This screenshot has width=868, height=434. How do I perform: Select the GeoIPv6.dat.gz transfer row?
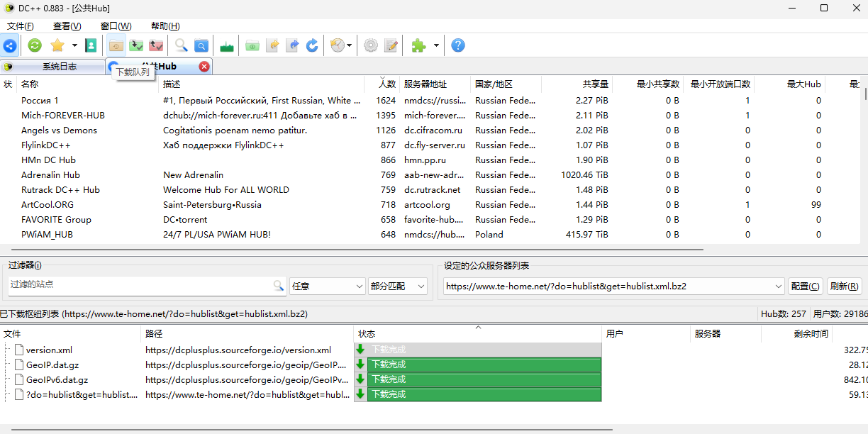(434, 379)
